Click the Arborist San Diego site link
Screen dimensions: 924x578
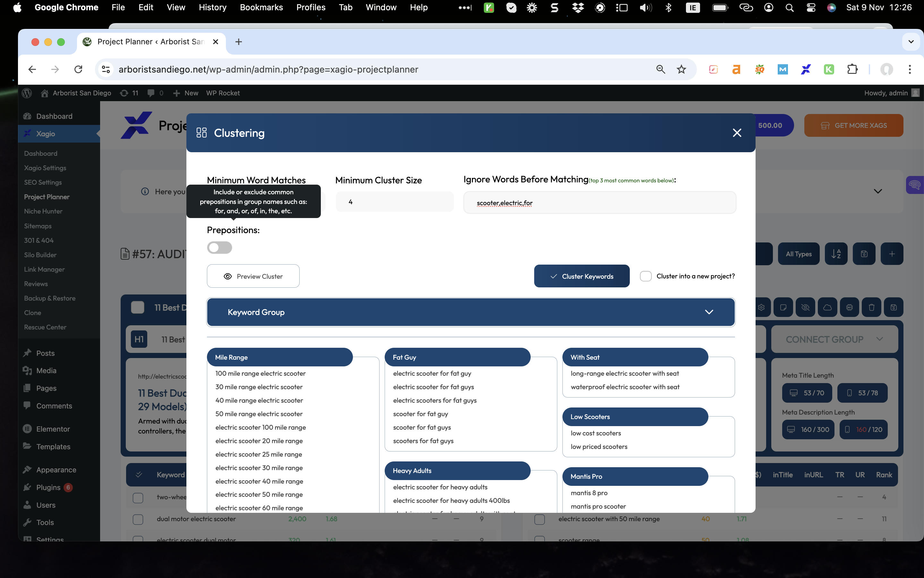(76, 93)
